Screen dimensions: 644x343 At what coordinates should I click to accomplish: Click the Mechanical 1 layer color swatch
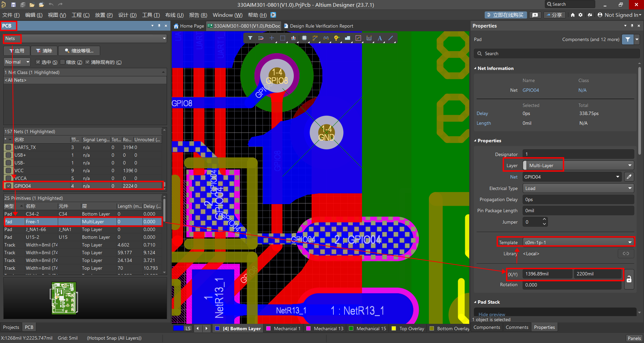point(269,329)
